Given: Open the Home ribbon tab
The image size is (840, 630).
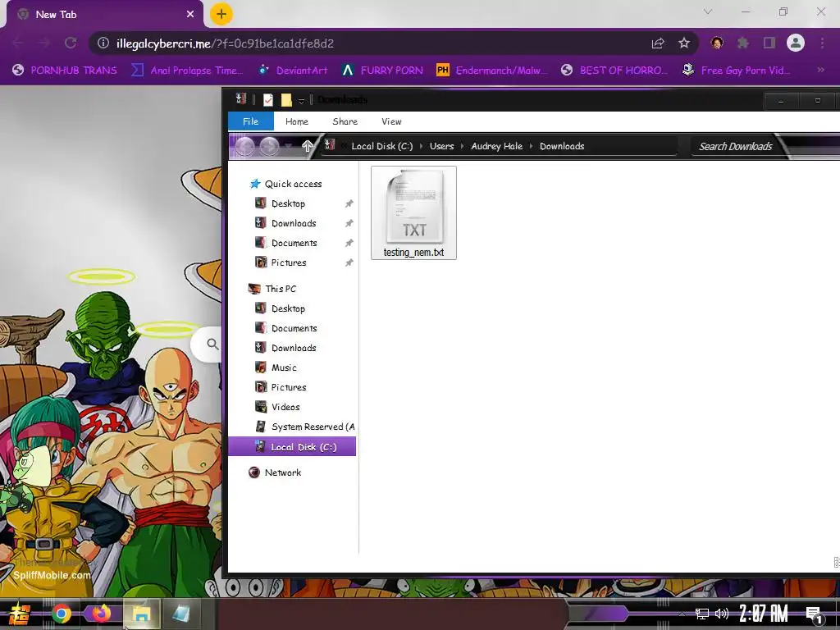Looking at the screenshot, I should click(x=297, y=121).
